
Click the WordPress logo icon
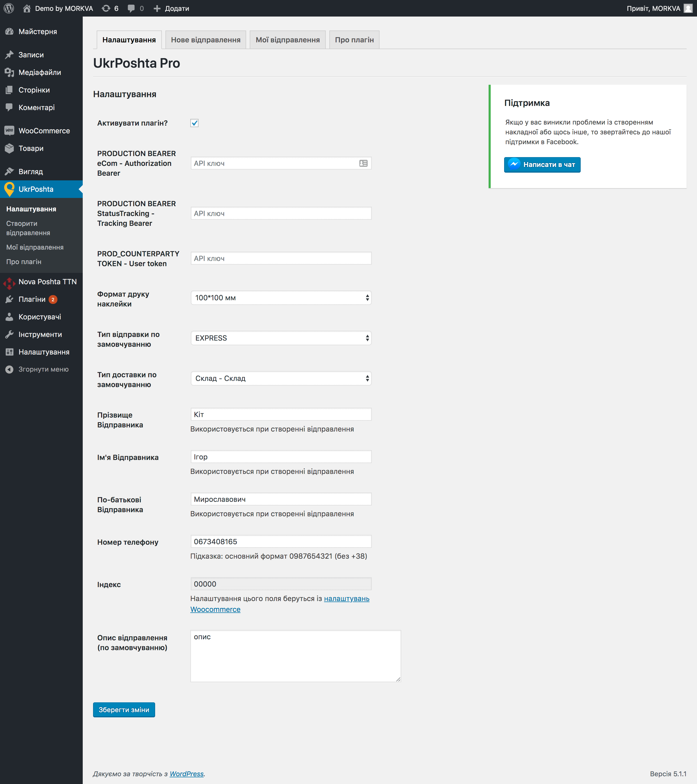9,8
